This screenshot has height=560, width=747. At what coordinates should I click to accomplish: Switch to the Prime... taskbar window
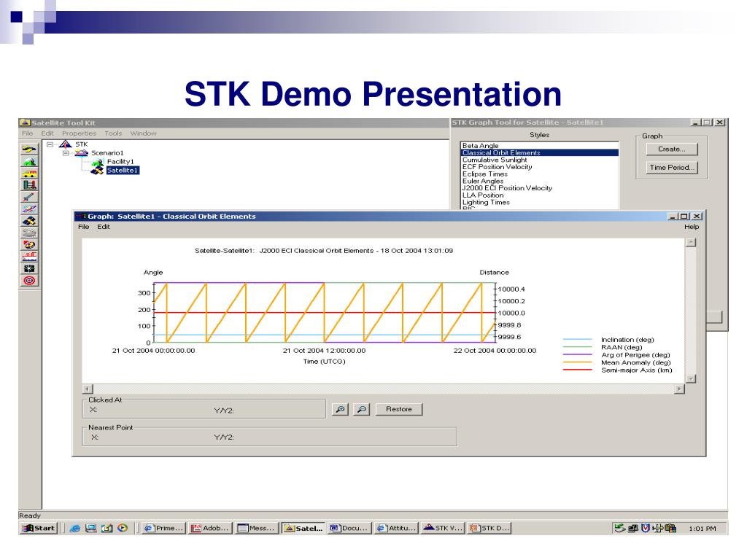click(x=164, y=528)
